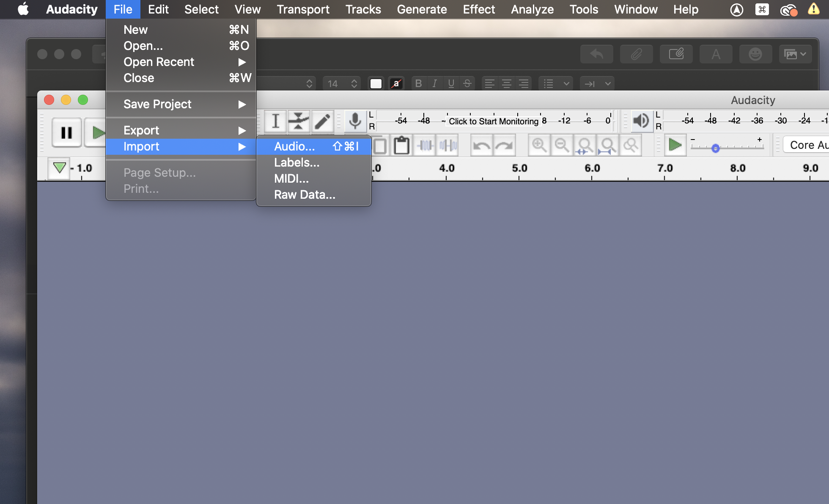Click the markup compose icon in background window
Image resolution: width=829 pixels, height=504 pixels.
pyautogui.click(x=676, y=54)
